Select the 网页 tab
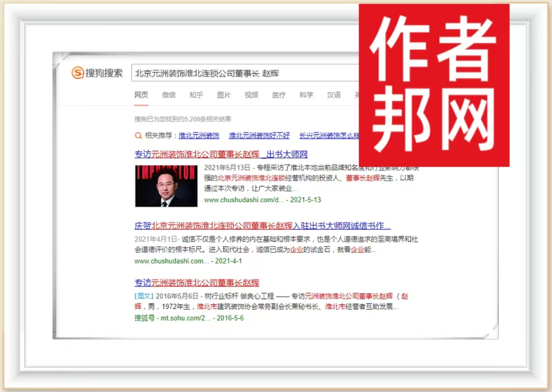The image size is (552, 392). click(x=141, y=95)
